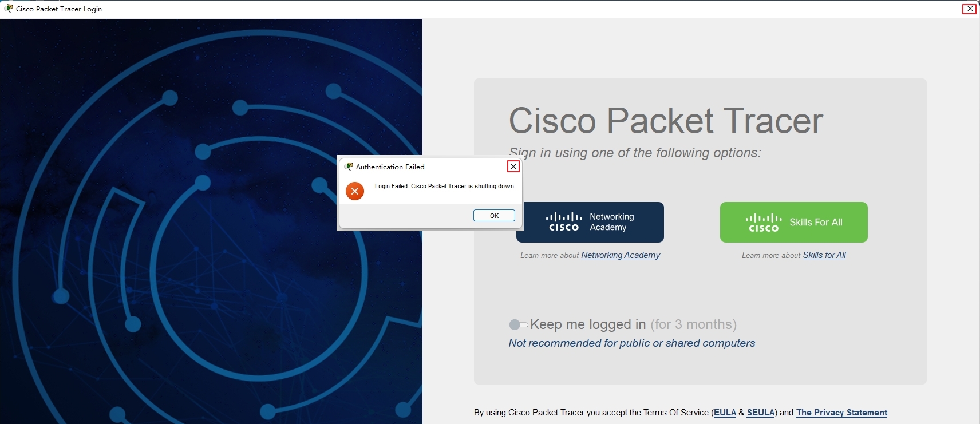Open the Skills for All learn more link
Viewport: 980px width, 424px height.
point(824,255)
